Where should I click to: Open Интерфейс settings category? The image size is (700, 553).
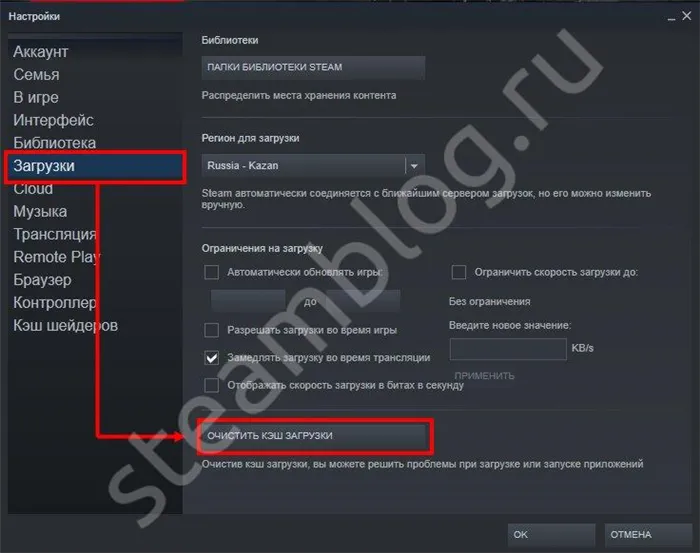coord(53,120)
